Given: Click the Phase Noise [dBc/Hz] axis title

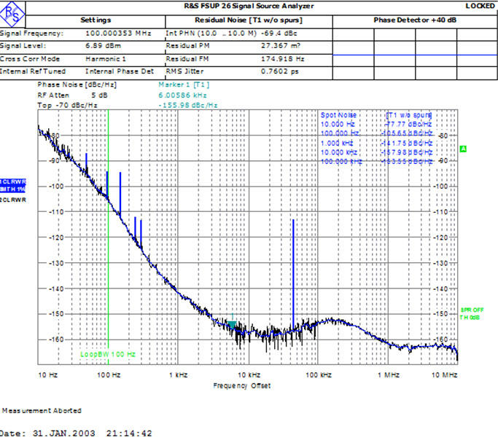Looking at the screenshot, I should 77,85.
